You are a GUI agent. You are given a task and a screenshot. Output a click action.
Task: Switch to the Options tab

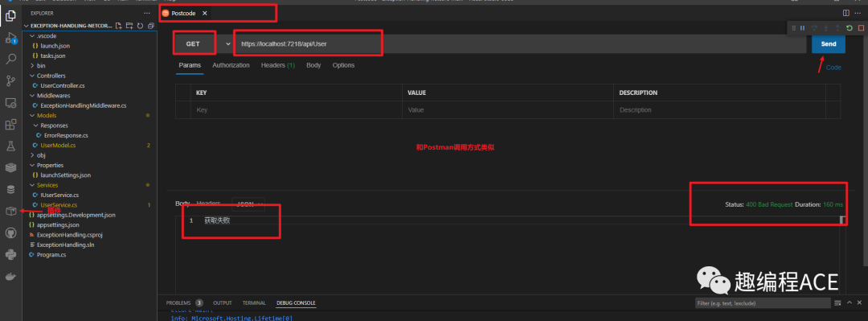coord(343,65)
